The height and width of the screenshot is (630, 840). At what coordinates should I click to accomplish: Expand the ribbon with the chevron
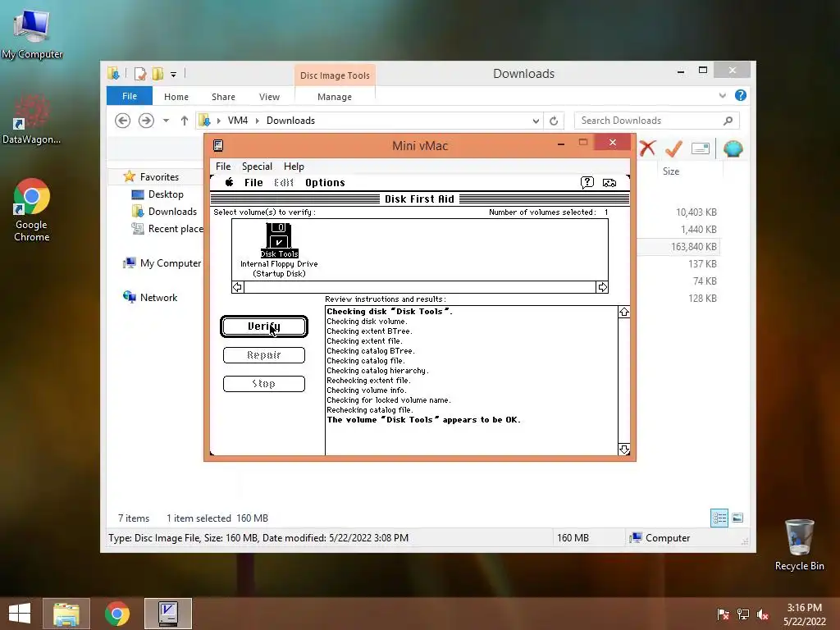722,95
